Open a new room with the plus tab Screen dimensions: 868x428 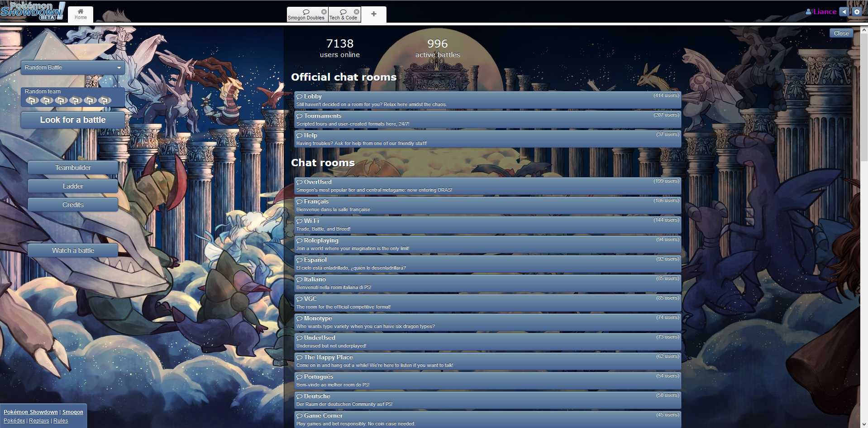[373, 14]
